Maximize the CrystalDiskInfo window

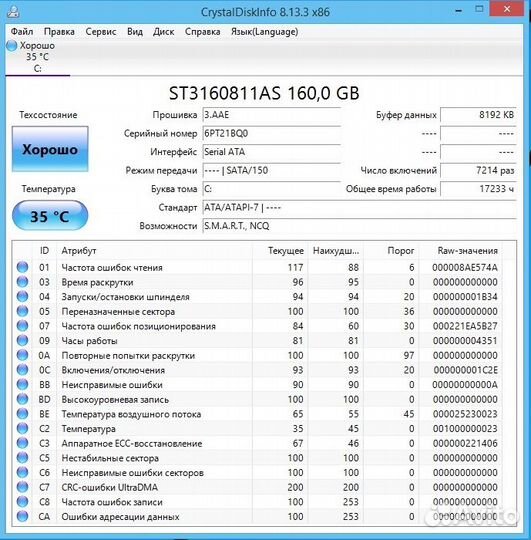point(479,10)
